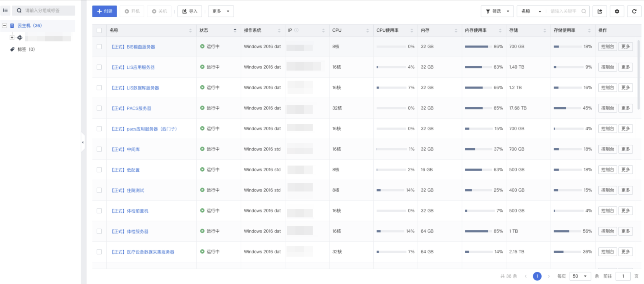
Task: Click page 1 in pagination
Action: 537,276
